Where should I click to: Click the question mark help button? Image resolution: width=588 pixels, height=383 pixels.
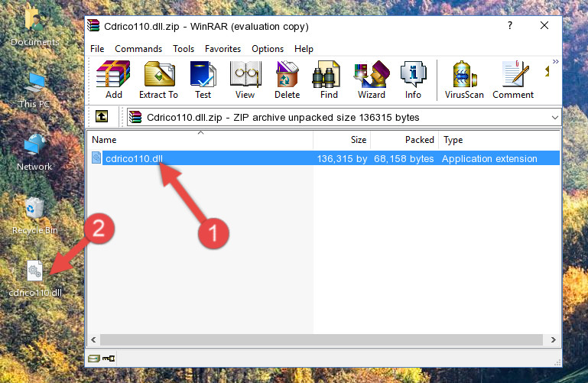click(x=509, y=25)
